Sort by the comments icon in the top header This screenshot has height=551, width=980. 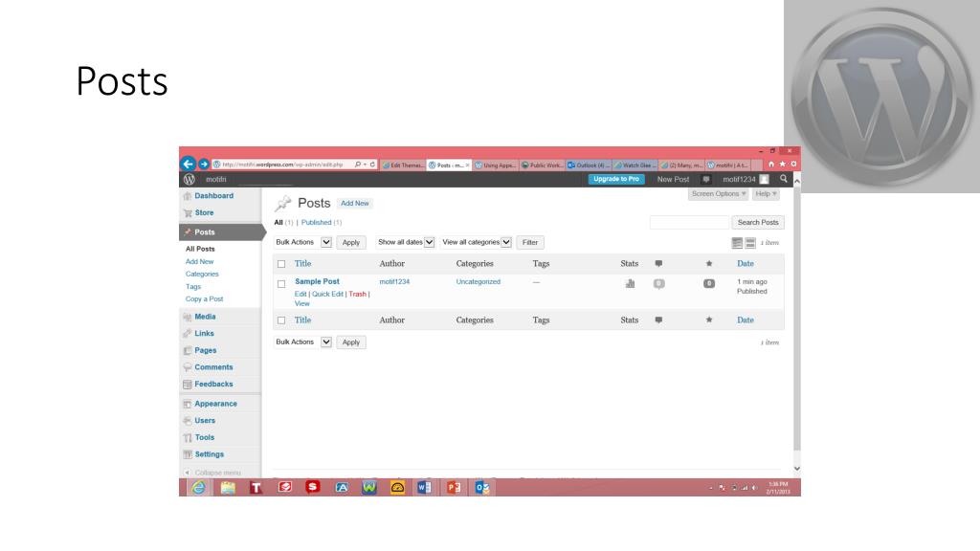click(x=658, y=264)
